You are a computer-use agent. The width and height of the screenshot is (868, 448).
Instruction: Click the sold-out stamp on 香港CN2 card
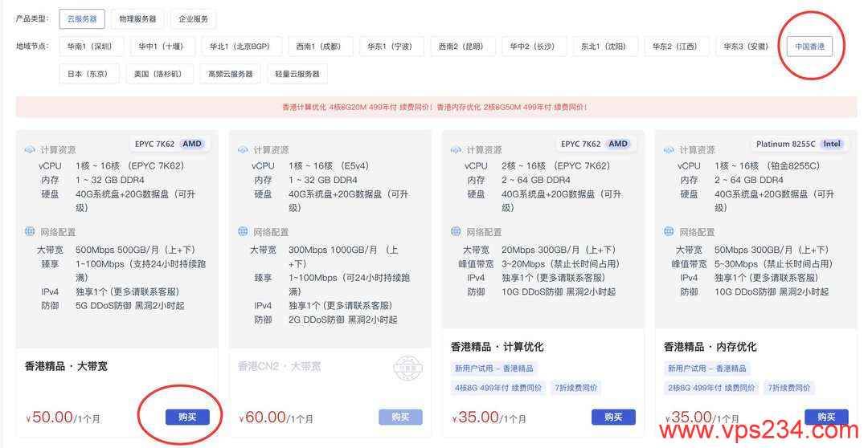coord(408,369)
